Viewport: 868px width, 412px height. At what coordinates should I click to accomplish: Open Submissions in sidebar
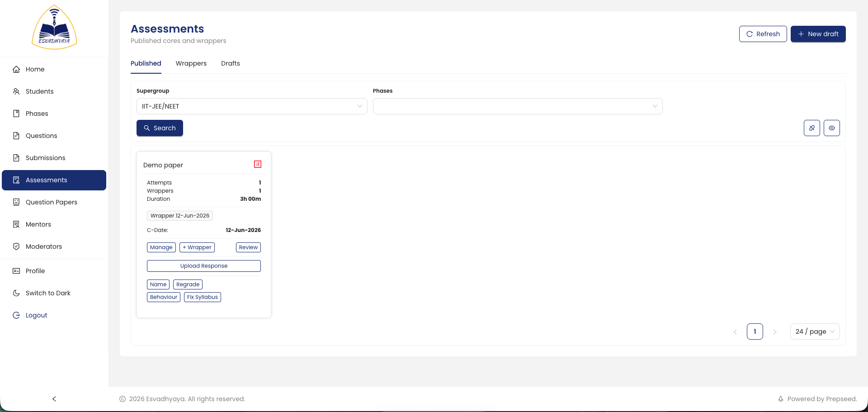54,158
